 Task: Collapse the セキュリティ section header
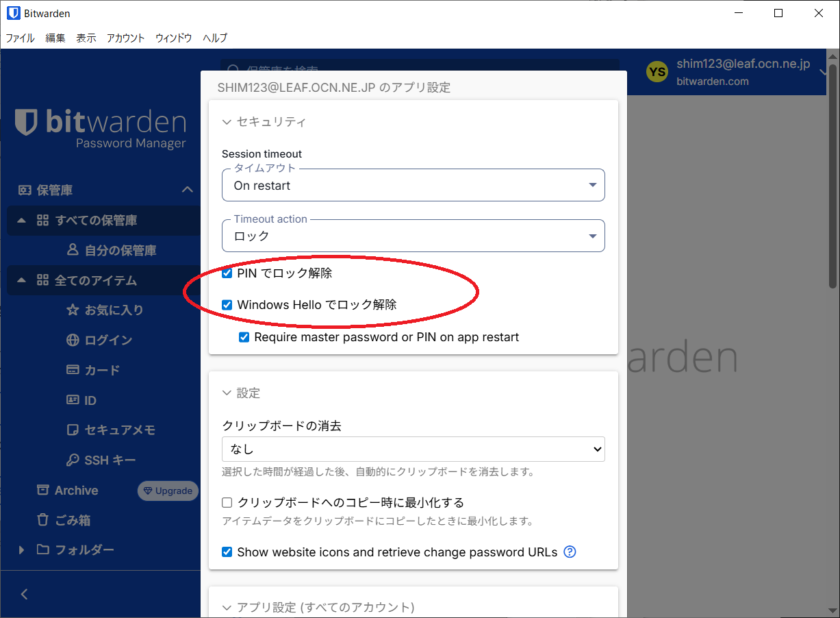pos(264,122)
